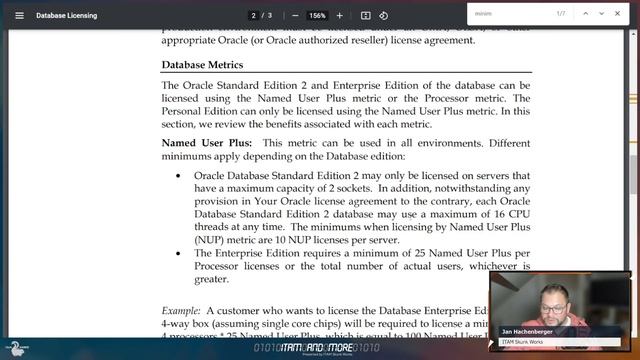
Task: Click the speaker webcam thumbnail
Action: (560, 311)
